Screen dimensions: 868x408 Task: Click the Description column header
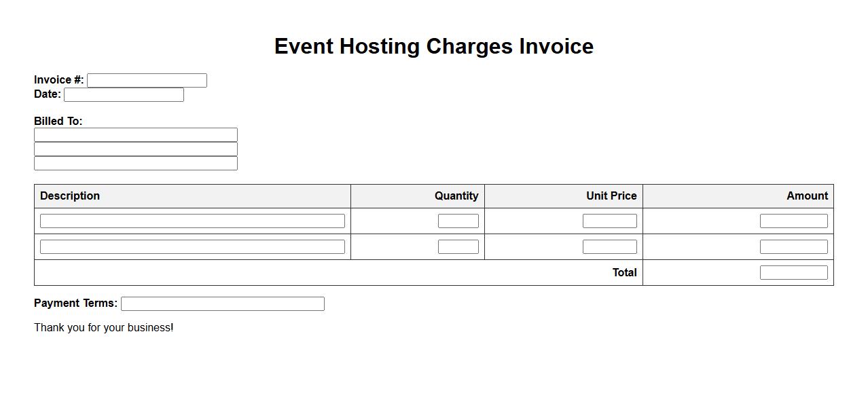(x=70, y=196)
